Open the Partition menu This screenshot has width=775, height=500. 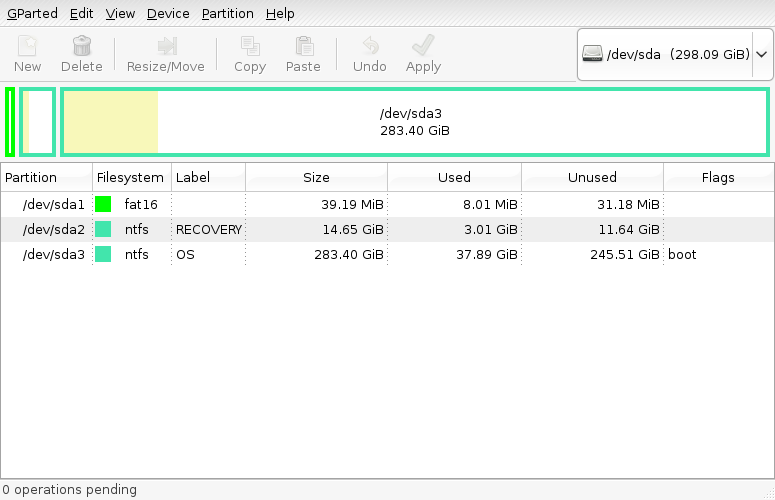pyautogui.click(x=227, y=13)
